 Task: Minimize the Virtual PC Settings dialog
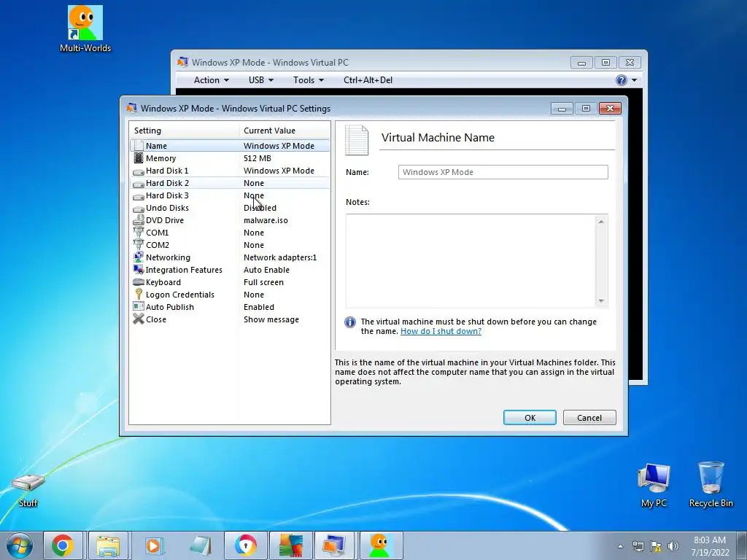click(x=562, y=109)
